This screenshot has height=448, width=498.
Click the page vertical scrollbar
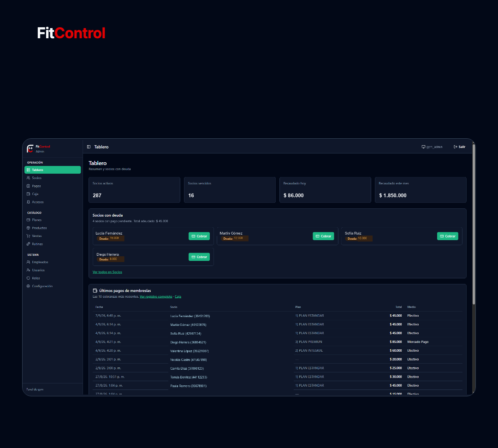474,224
